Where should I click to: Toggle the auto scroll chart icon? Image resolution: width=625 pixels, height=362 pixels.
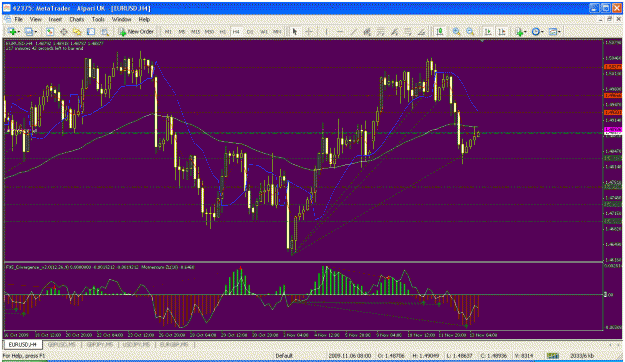pyautogui.click(x=487, y=31)
